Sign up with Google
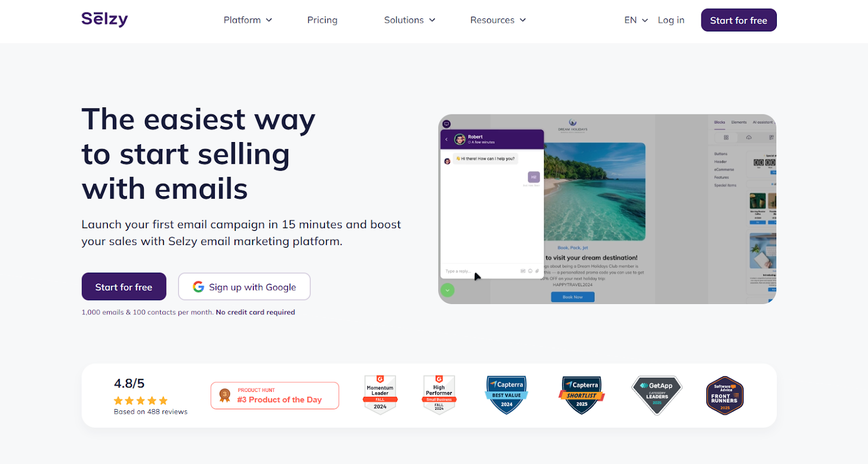This screenshot has width=868, height=464. pos(244,287)
